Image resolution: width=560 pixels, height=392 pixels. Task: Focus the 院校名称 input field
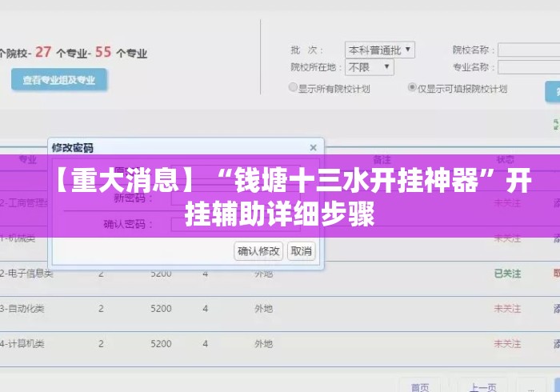point(529,50)
